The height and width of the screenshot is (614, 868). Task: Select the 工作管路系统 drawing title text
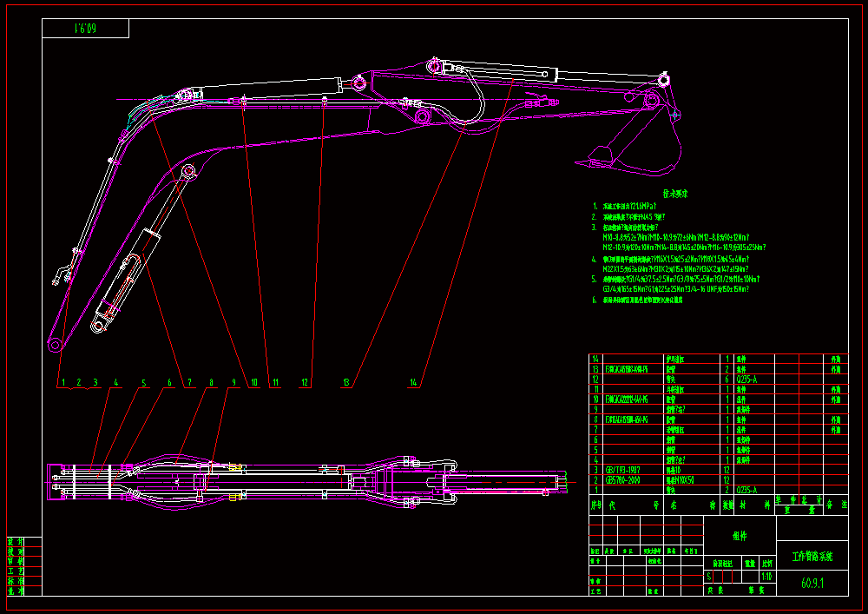812,557
